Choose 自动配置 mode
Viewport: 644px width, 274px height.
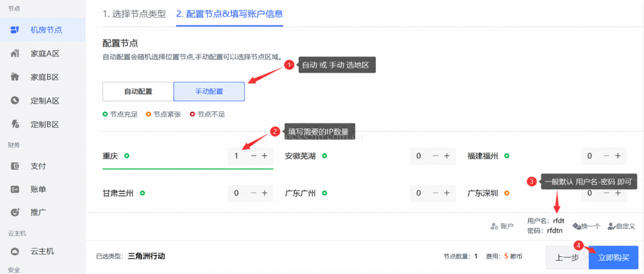tap(138, 91)
